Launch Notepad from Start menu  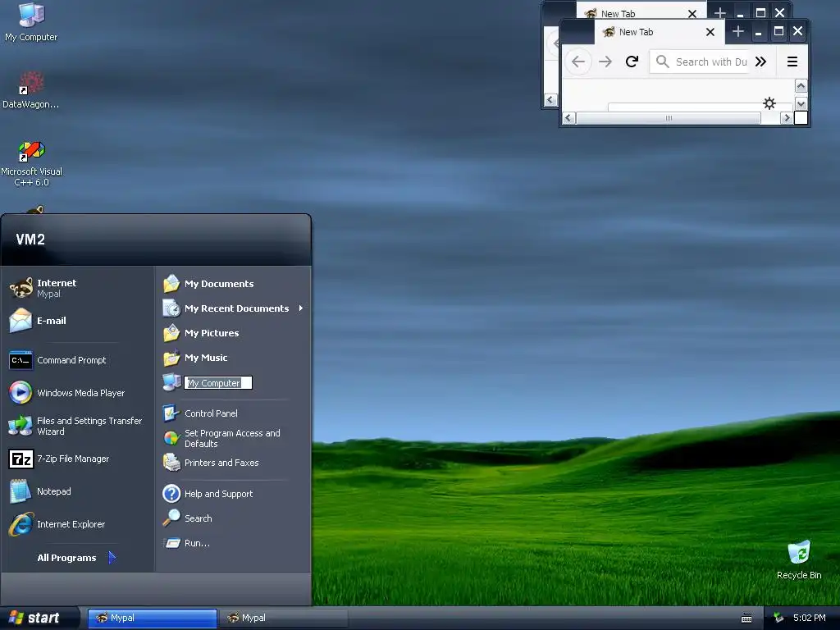click(40, 492)
